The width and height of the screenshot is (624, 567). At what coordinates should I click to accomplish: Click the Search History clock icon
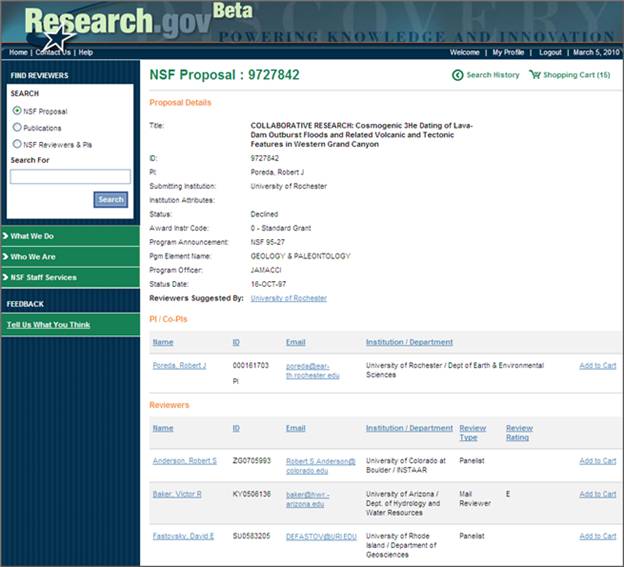[458, 75]
